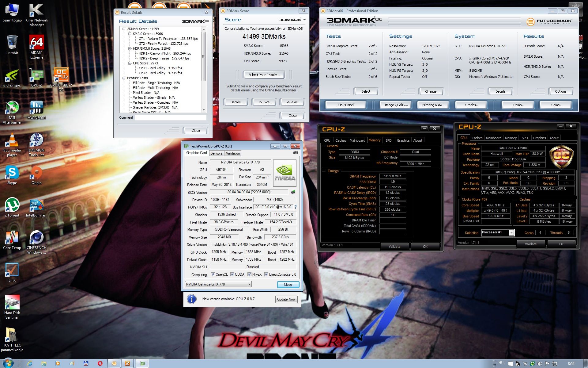Open the CINEBENCH Windows desktop icon
The image size is (588, 368).
[x=36, y=242]
